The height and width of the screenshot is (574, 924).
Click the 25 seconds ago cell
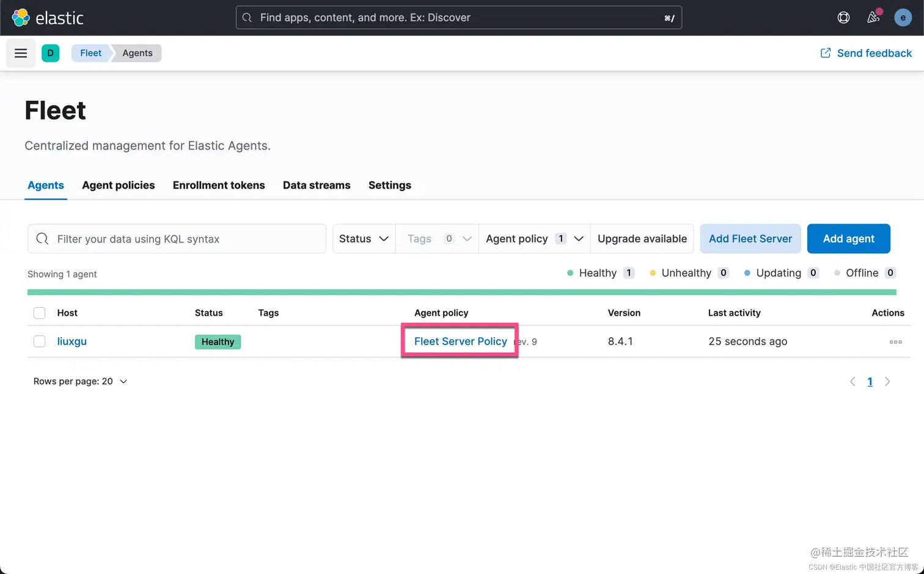click(748, 341)
